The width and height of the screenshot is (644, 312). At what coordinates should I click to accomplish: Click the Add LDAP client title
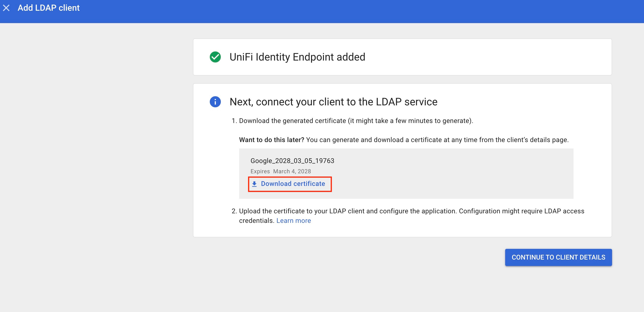[x=49, y=8]
